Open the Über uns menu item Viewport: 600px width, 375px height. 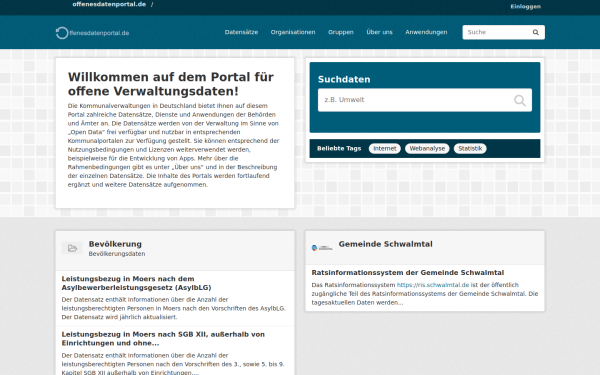(x=380, y=32)
